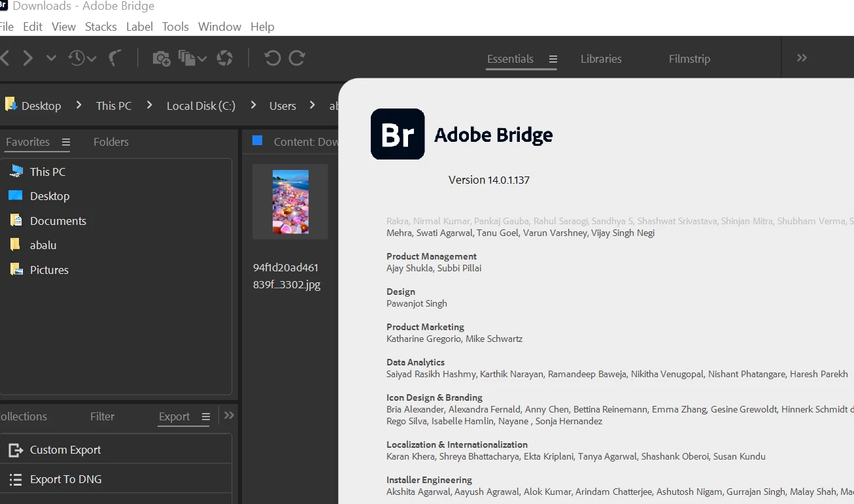The image size is (854, 504).
Task: Click the Version 14.0.1.137 text
Action: click(489, 180)
